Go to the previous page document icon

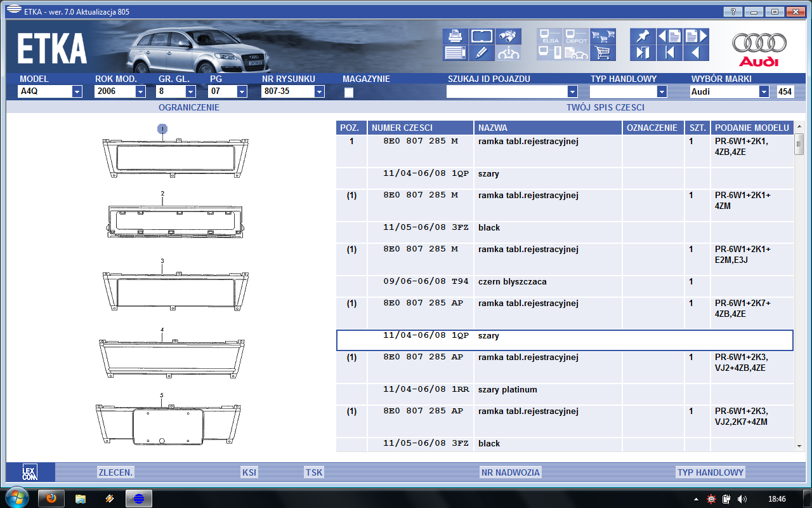(669, 36)
